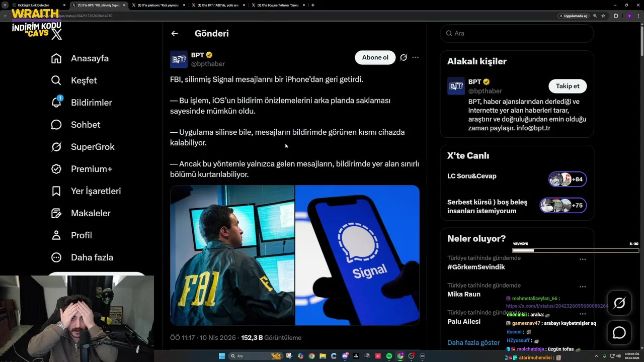Screen dimensions: 644x362
Task: Open Bildirimler notifications bell
Action: click(x=82, y=103)
